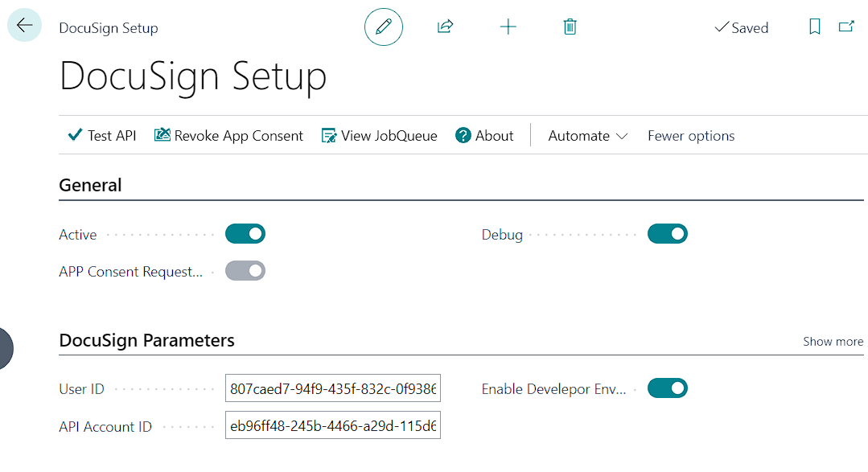Delete record with trash icon
Viewport: 868px width, 472px height.
(x=570, y=27)
